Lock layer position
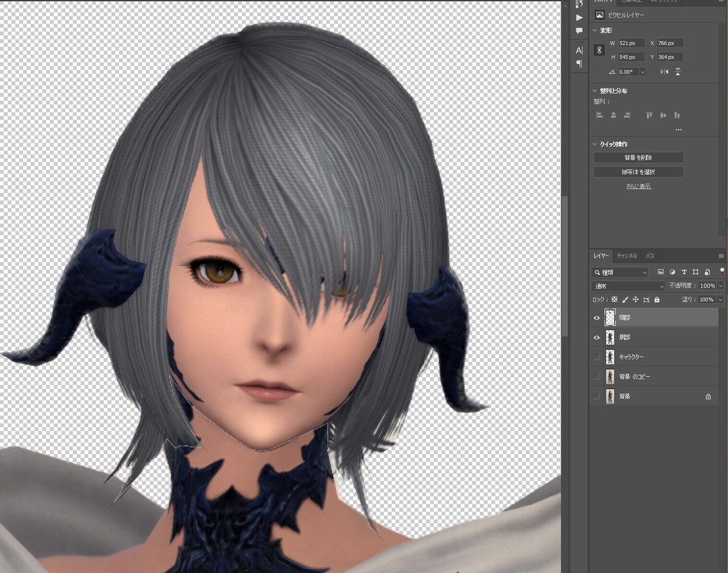The width and height of the screenshot is (728, 573). 635,299
